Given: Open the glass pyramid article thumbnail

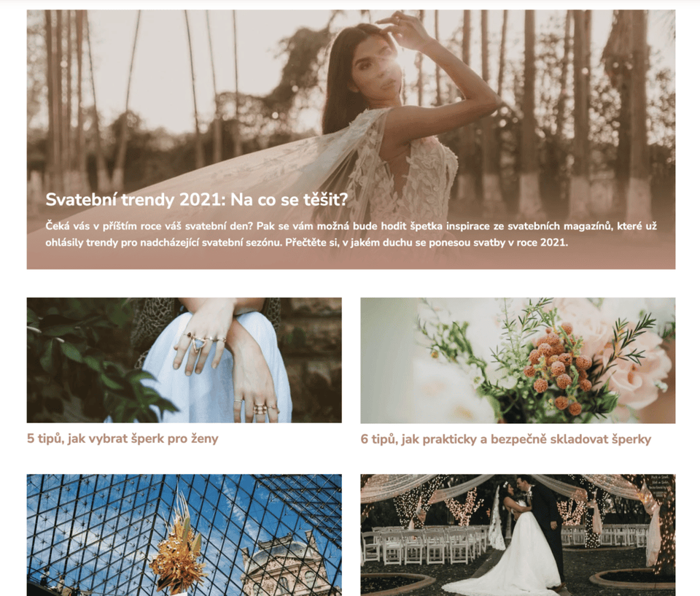Looking at the screenshot, I should click(x=184, y=535).
